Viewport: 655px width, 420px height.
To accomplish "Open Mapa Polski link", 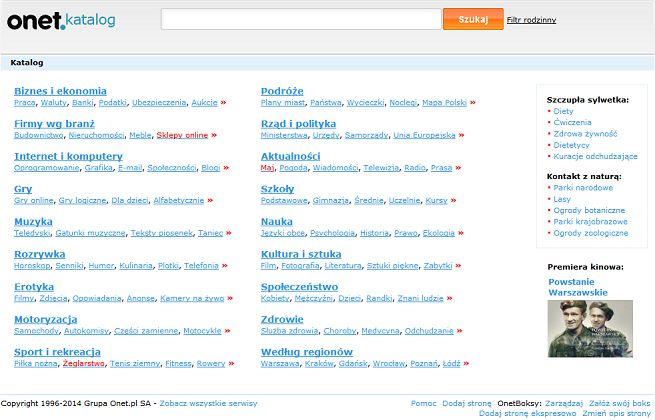I will click(x=444, y=102).
